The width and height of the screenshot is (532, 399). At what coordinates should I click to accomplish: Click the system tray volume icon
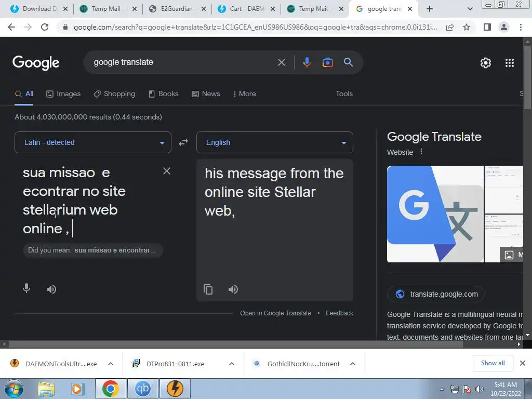click(x=480, y=389)
